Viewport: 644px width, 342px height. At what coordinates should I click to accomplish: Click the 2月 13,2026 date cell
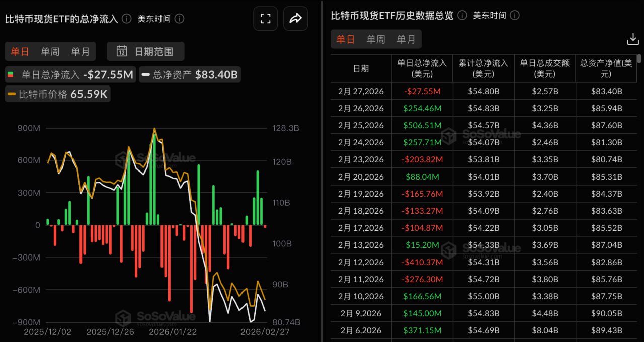click(x=361, y=245)
